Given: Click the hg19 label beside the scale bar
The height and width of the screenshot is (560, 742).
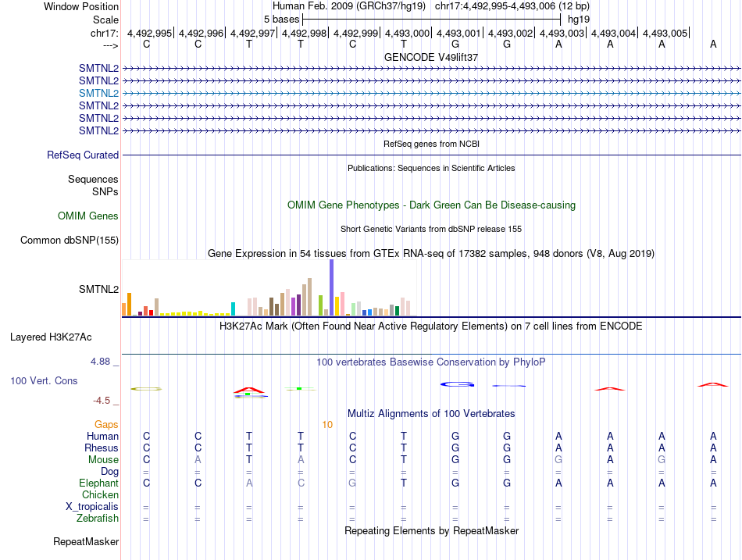Looking at the screenshot, I should tap(579, 20).
